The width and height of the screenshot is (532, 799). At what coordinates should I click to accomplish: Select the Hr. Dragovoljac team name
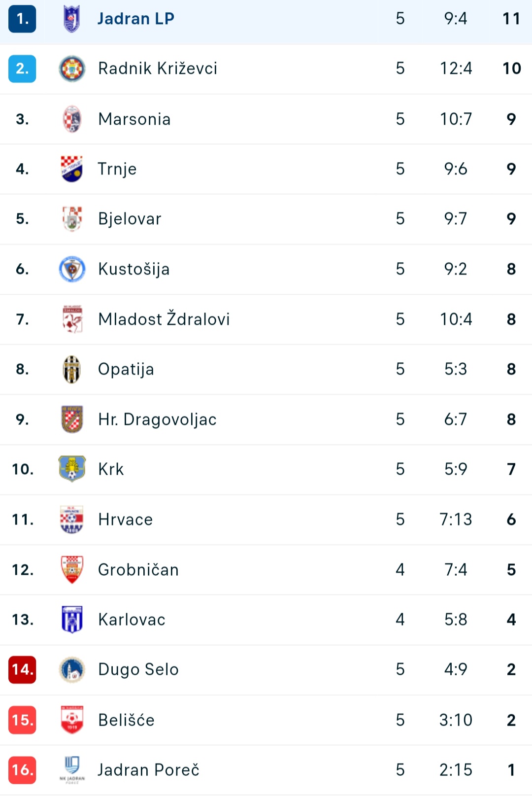[157, 419]
